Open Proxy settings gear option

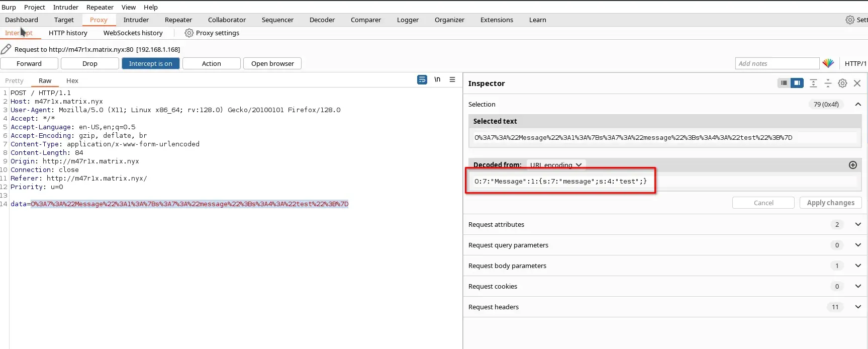(x=212, y=33)
